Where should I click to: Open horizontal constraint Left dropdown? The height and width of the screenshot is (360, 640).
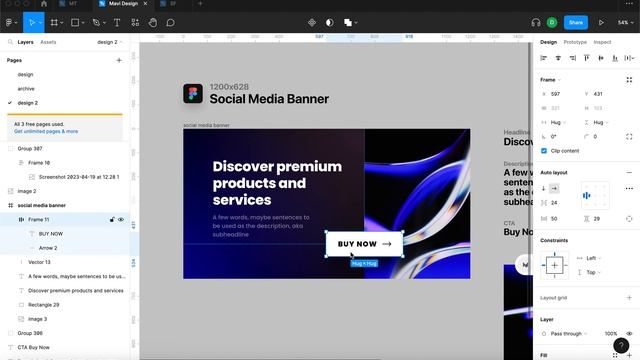point(593,258)
